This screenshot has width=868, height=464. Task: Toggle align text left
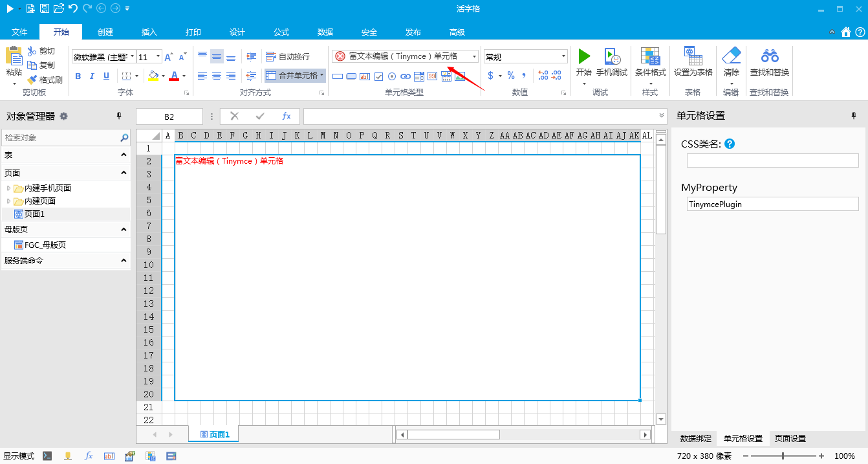coord(202,76)
